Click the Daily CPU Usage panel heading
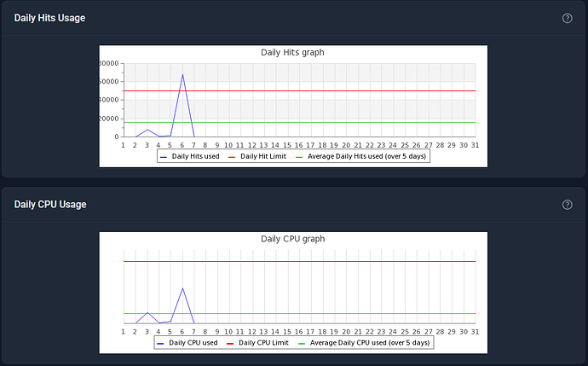Image resolution: width=588 pixels, height=366 pixels. (50, 205)
